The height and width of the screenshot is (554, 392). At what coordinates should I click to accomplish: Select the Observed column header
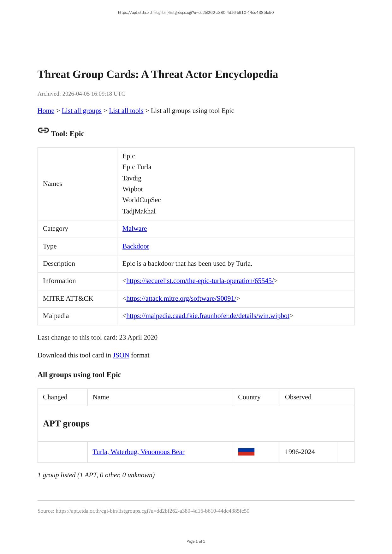click(x=298, y=397)
